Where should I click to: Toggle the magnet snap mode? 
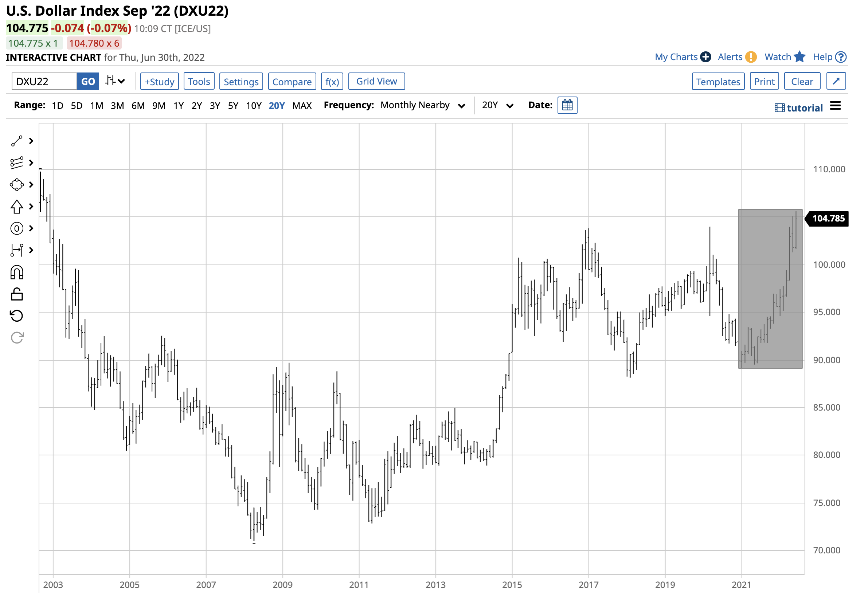(17, 272)
